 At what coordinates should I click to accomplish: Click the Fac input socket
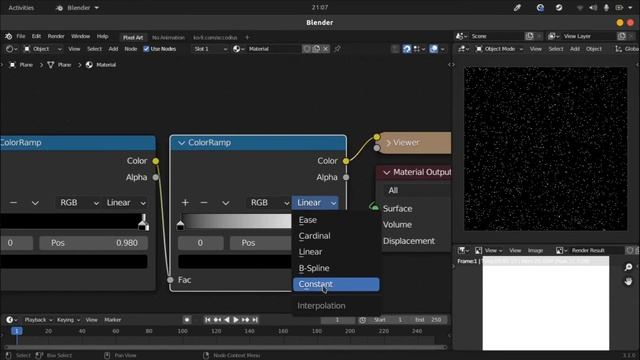[x=170, y=280]
